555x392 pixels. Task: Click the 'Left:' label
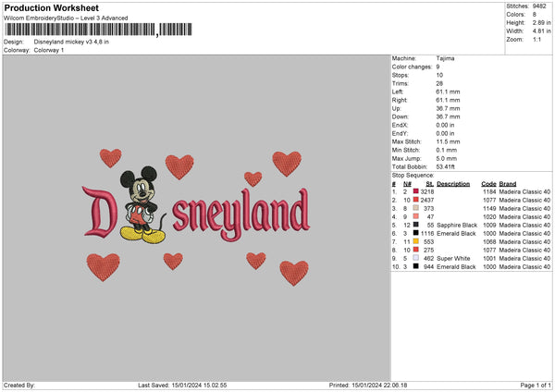click(x=398, y=92)
